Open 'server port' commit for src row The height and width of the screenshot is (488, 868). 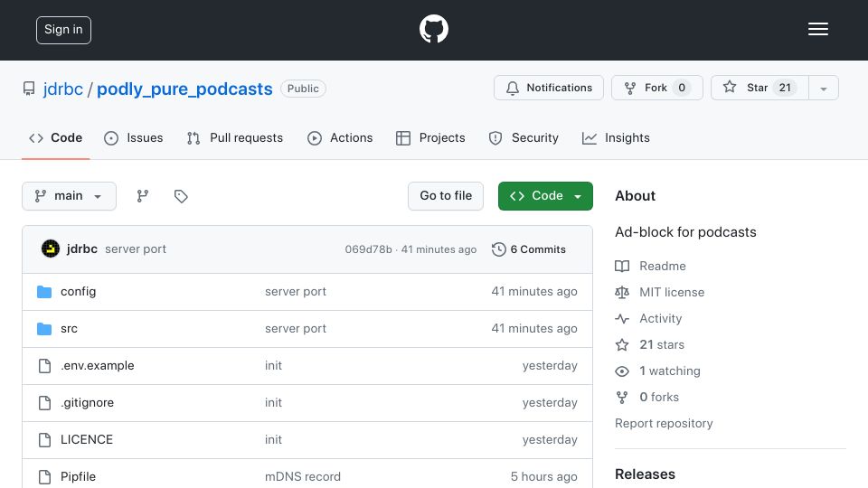pos(296,329)
